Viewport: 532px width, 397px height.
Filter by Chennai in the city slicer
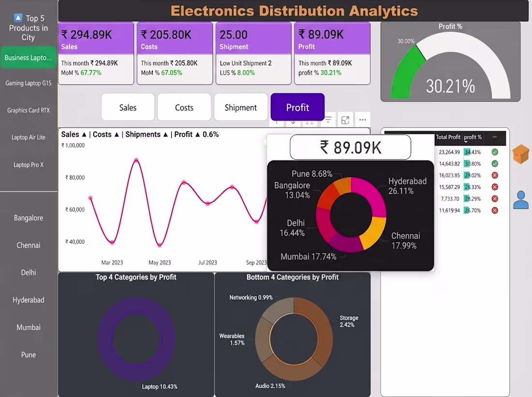click(x=28, y=245)
